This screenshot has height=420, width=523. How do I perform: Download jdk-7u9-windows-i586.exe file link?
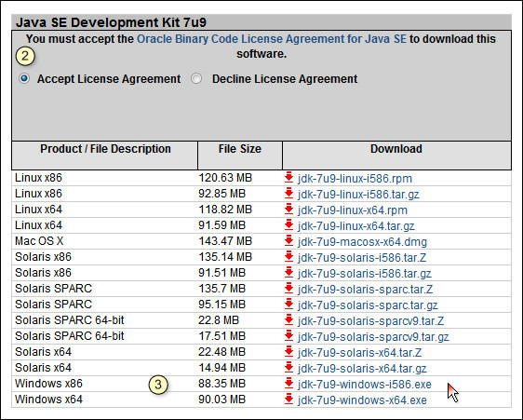pos(365,385)
